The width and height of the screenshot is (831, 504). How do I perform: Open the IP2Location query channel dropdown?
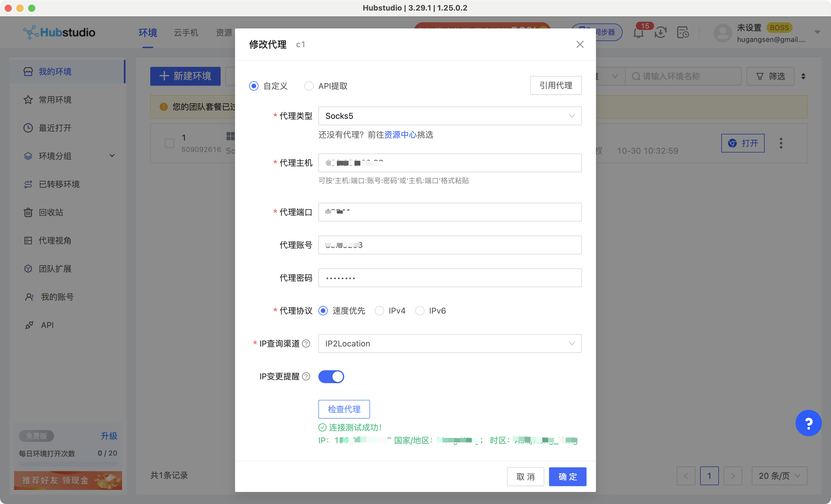tap(450, 344)
